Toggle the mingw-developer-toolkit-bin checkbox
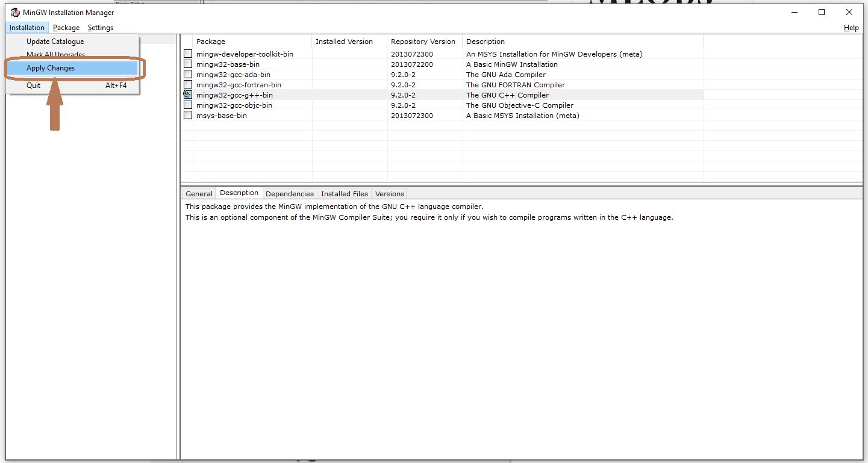The image size is (868, 463). coord(188,54)
